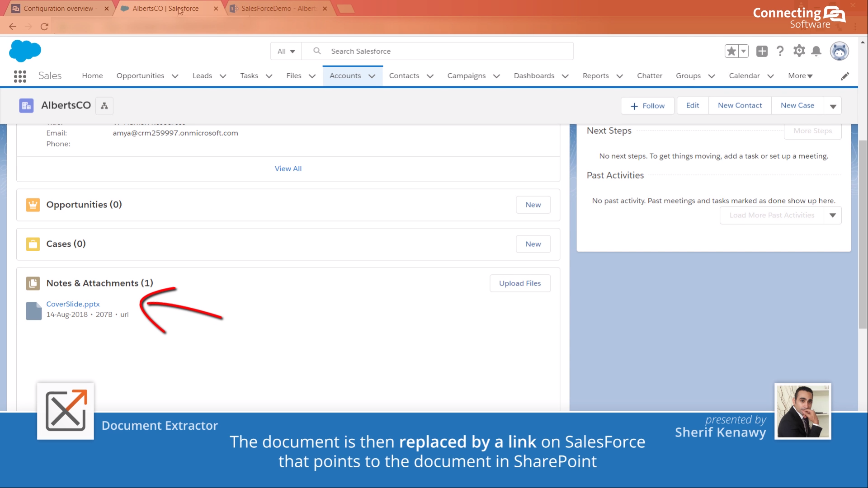The width and height of the screenshot is (868, 488).
Task: Open the global actions plus icon
Action: click(x=761, y=51)
